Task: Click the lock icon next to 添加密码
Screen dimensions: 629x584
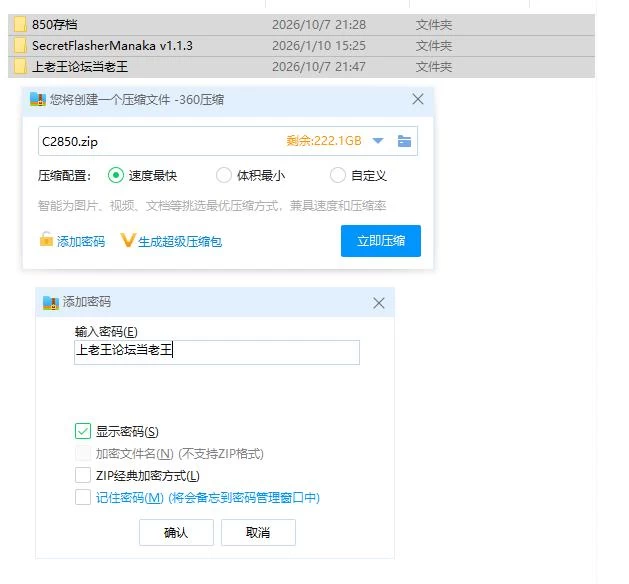Action: tap(46, 239)
